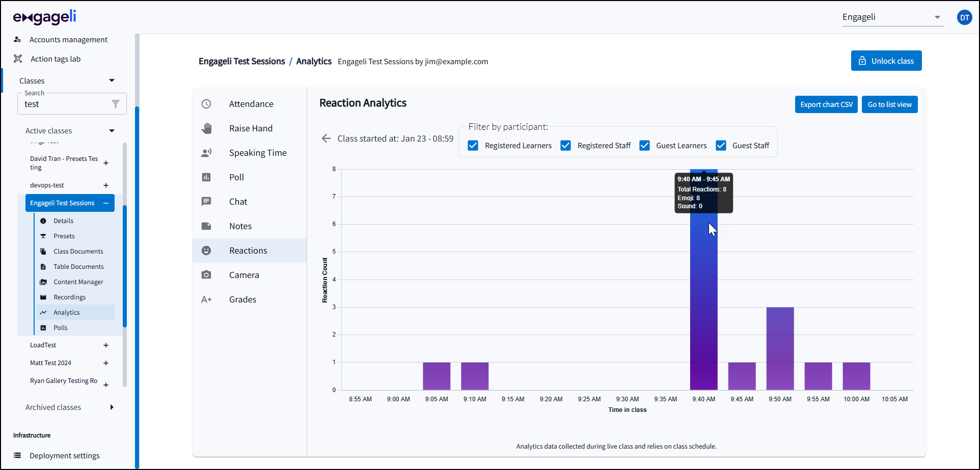The width and height of the screenshot is (980, 470).
Task: Click the Polls icon in the sidebar
Action: [x=43, y=328]
